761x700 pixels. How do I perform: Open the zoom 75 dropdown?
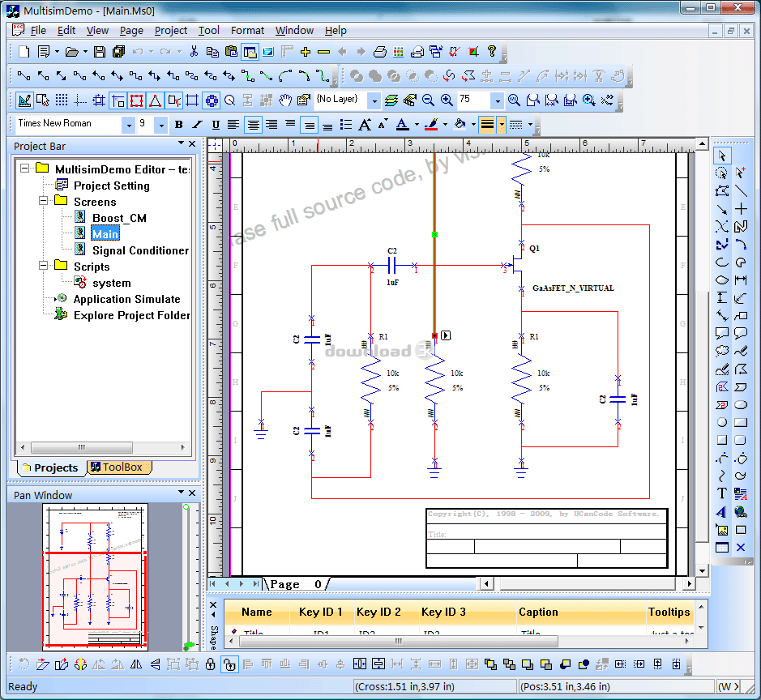[498, 100]
